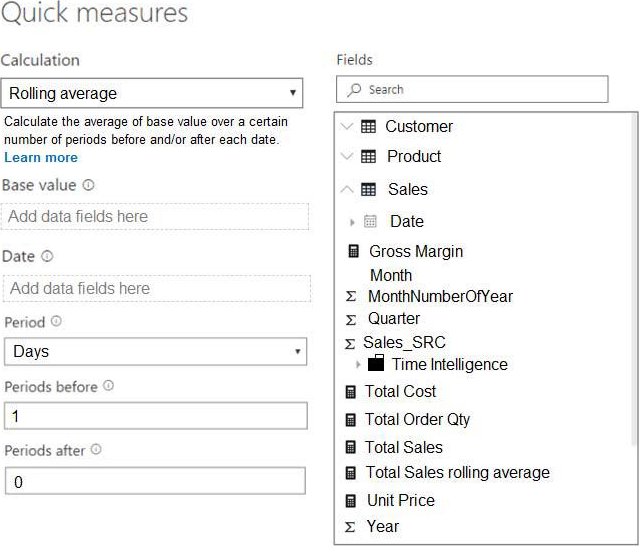This screenshot has width=639, height=546.
Task: Click the Periods before info icon
Action: 108,386
